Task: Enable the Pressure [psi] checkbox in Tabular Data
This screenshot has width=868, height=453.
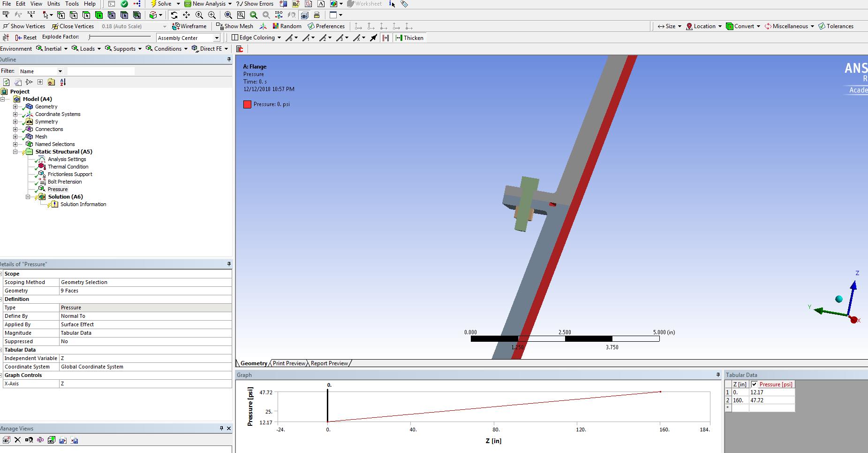Action: (x=755, y=384)
